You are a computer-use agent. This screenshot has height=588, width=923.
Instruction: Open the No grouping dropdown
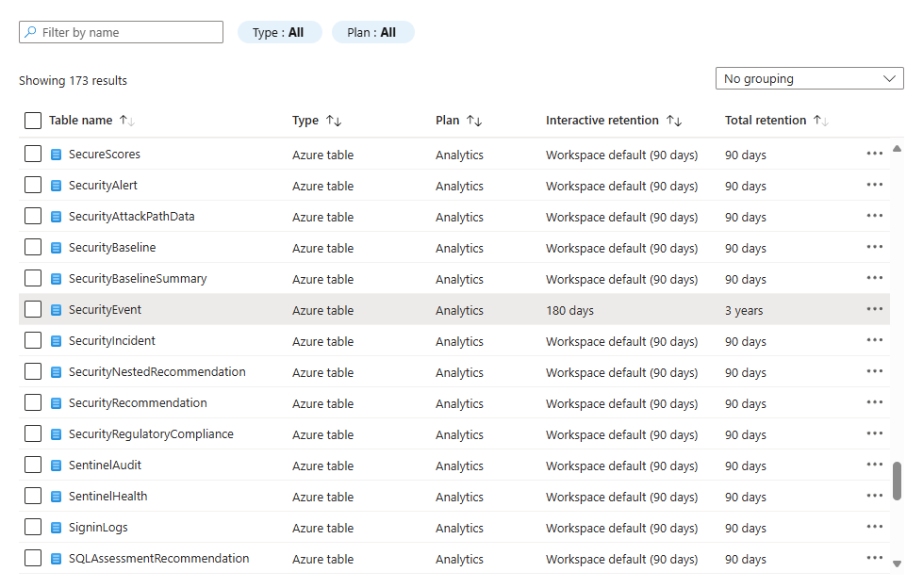coord(809,79)
